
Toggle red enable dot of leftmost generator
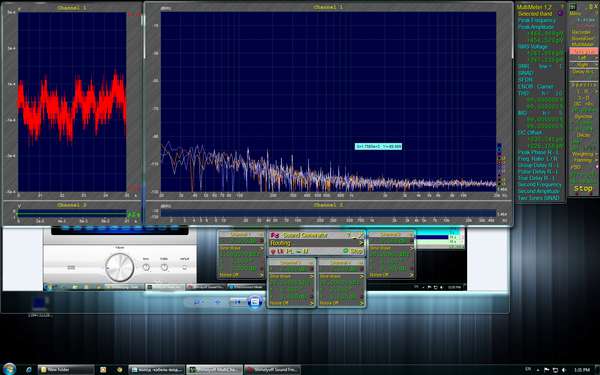coord(261,241)
